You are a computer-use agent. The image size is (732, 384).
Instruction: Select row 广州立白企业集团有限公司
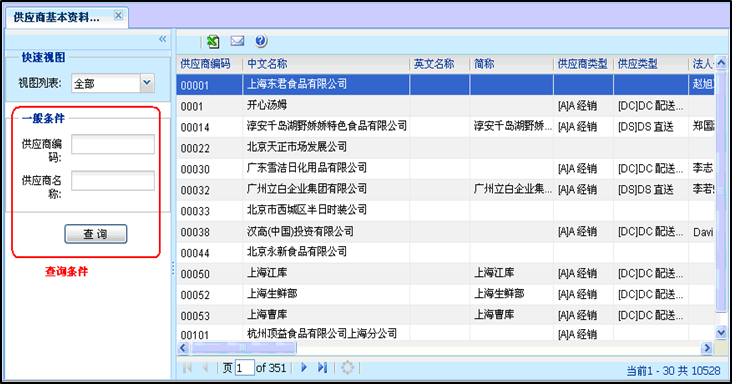click(445, 190)
